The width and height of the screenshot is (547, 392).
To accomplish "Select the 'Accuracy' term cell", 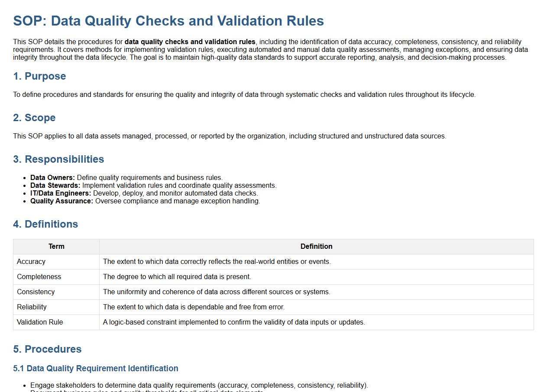I will point(31,262).
